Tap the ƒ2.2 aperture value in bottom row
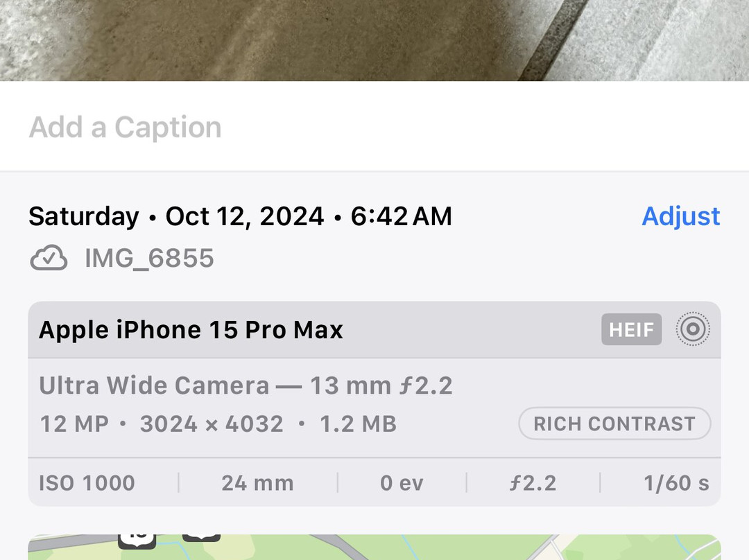The image size is (749, 560). coord(533,483)
